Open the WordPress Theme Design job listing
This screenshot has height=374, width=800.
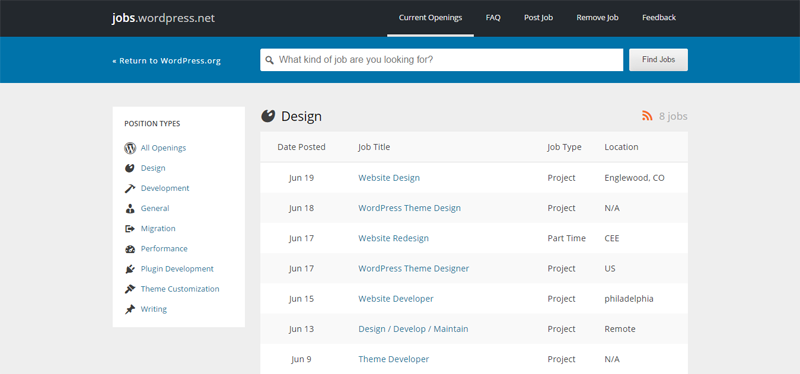tap(409, 208)
